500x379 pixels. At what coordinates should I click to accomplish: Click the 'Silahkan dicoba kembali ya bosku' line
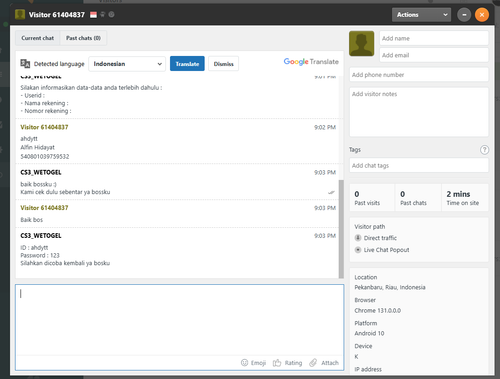65,263
